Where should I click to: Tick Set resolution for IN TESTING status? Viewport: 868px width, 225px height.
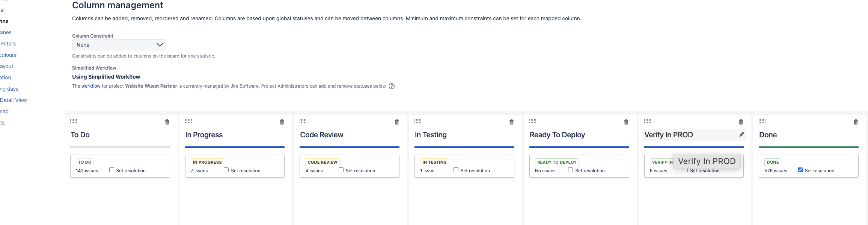[x=456, y=170]
